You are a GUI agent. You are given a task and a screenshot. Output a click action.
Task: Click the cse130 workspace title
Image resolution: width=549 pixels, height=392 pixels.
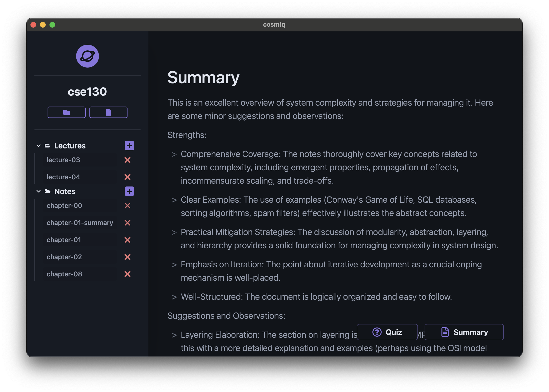(x=87, y=92)
